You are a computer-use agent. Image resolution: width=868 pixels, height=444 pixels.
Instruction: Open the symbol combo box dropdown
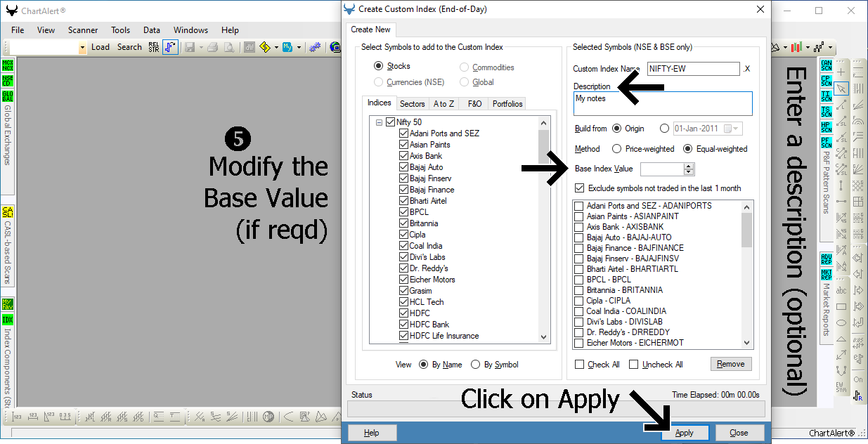[82, 47]
